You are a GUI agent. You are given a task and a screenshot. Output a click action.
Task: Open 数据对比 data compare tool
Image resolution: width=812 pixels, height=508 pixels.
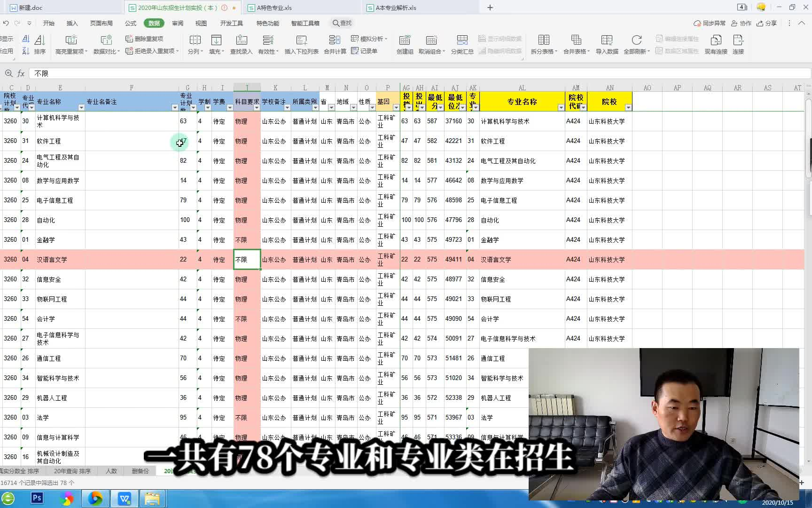coord(107,45)
